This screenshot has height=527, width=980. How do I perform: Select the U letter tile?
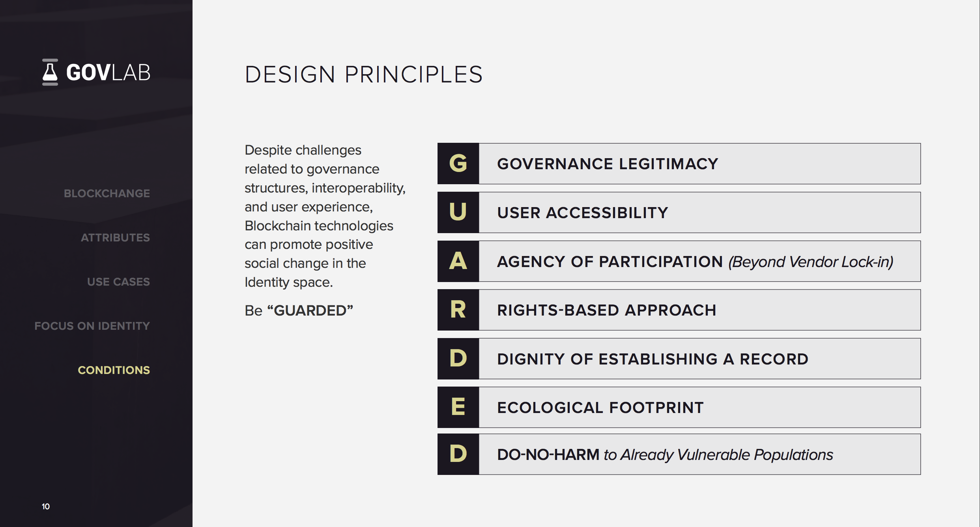(458, 212)
